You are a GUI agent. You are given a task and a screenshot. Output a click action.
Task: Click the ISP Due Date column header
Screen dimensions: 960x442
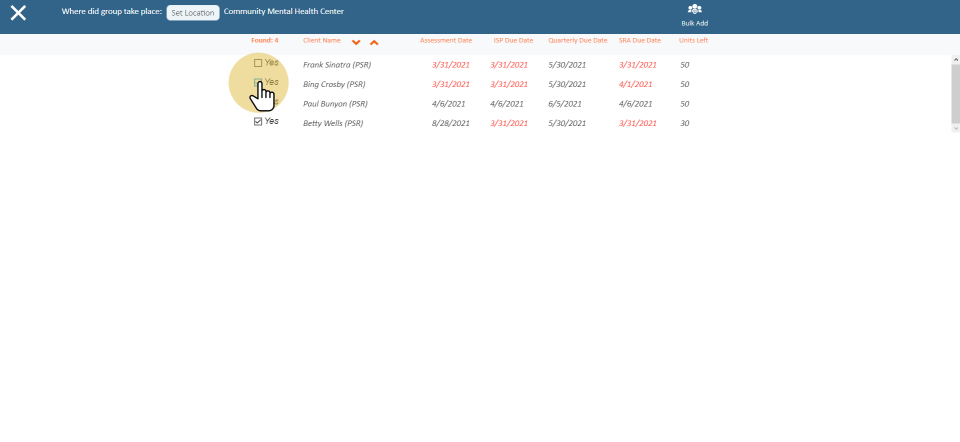point(513,41)
